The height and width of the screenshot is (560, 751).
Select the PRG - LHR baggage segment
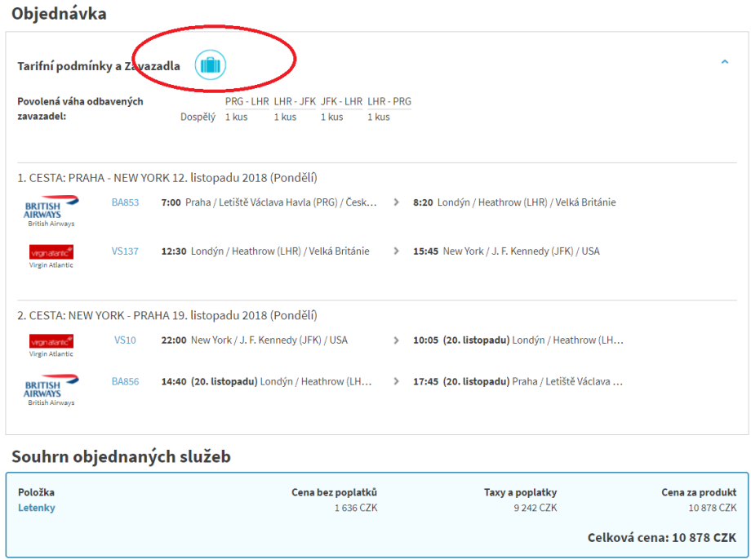(247, 102)
